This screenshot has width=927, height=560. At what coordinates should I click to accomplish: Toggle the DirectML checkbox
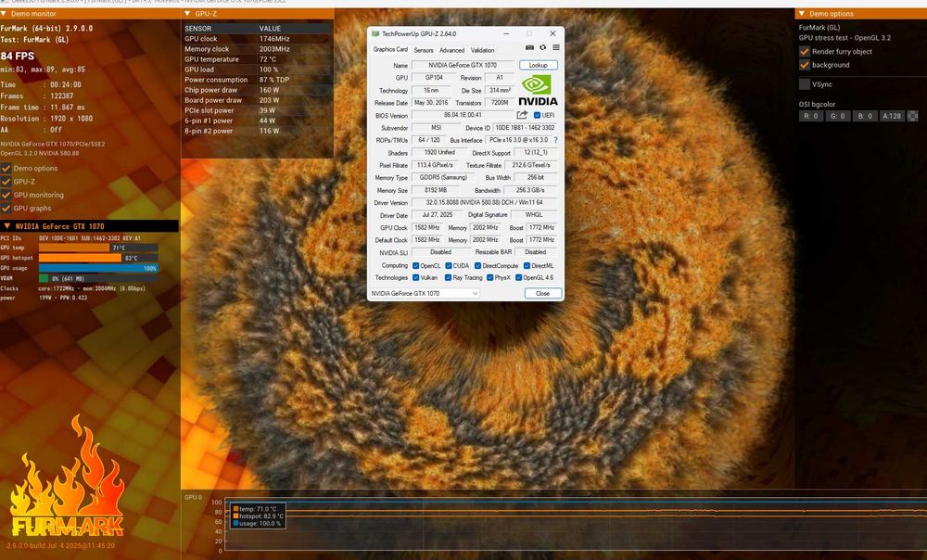[x=527, y=265]
